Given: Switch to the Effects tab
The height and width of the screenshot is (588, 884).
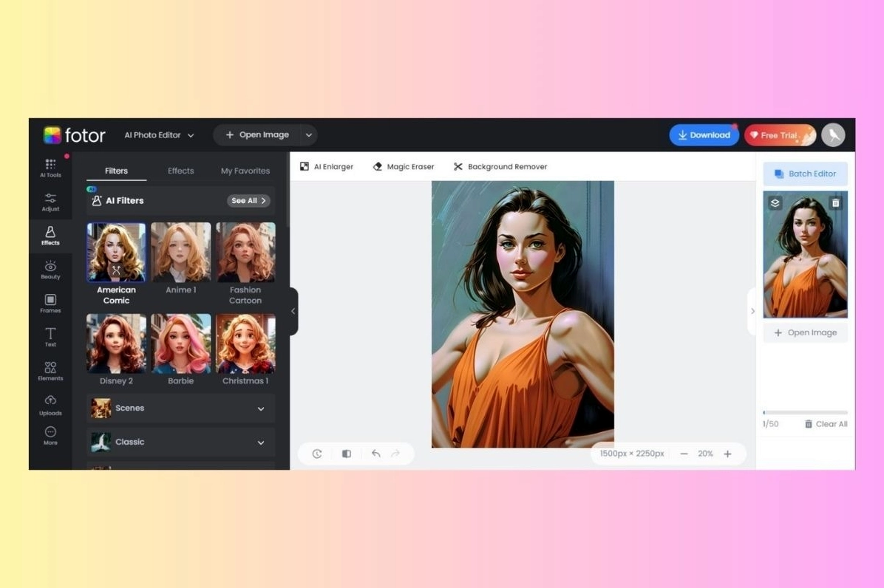Looking at the screenshot, I should (180, 171).
